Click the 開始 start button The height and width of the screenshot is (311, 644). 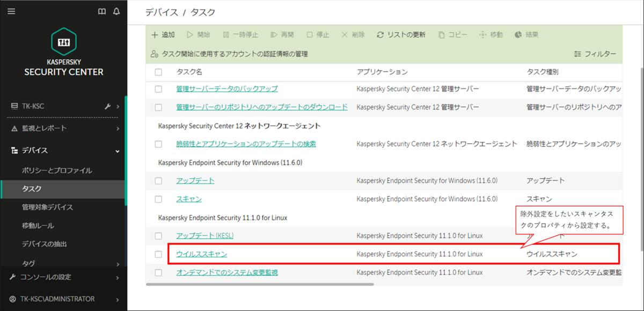click(198, 35)
